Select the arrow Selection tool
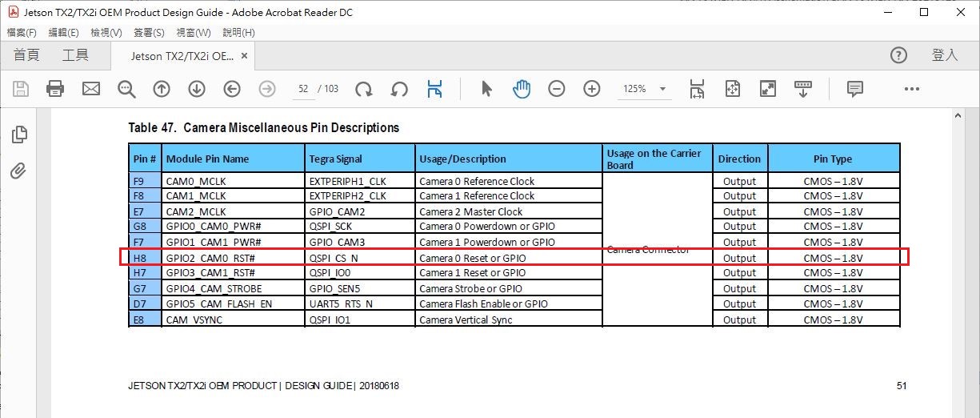Viewport: 980px width, 418px height. 486,89
